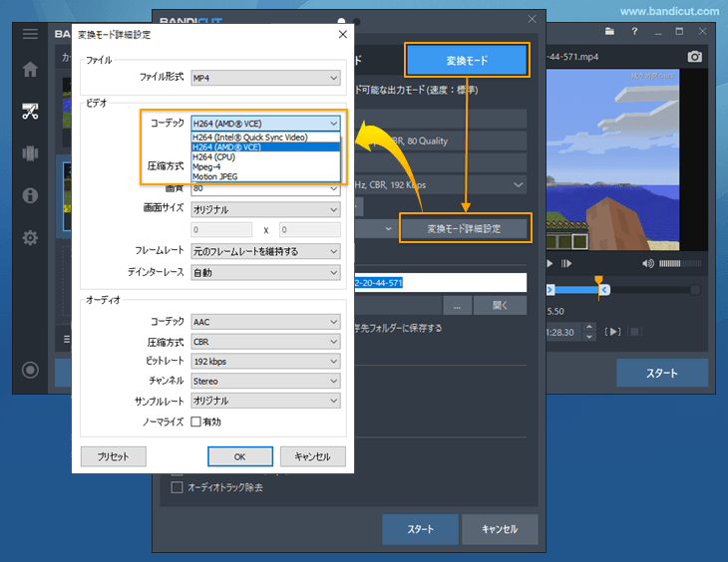The width and height of the screenshot is (728, 562).
Task: Choose Motion JPEG codec option
Action: tap(265, 176)
